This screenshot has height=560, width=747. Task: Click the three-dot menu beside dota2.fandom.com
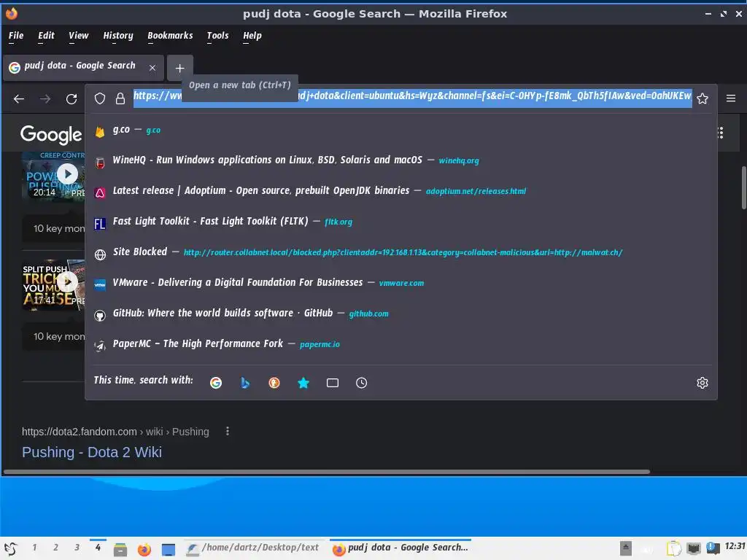[x=228, y=431]
